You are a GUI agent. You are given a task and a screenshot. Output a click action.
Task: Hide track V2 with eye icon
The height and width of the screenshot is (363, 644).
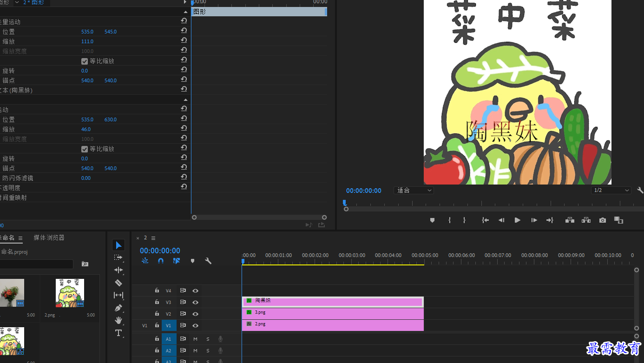tap(196, 314)
